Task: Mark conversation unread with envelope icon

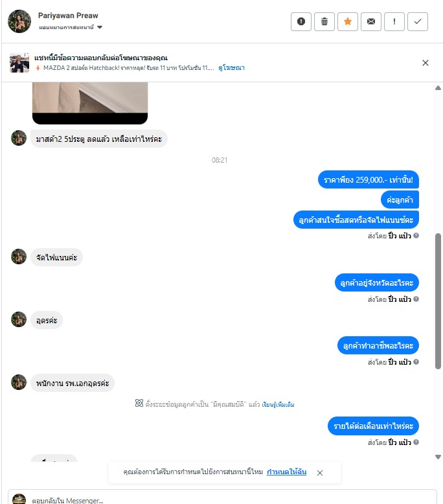Action: (371, 21)
